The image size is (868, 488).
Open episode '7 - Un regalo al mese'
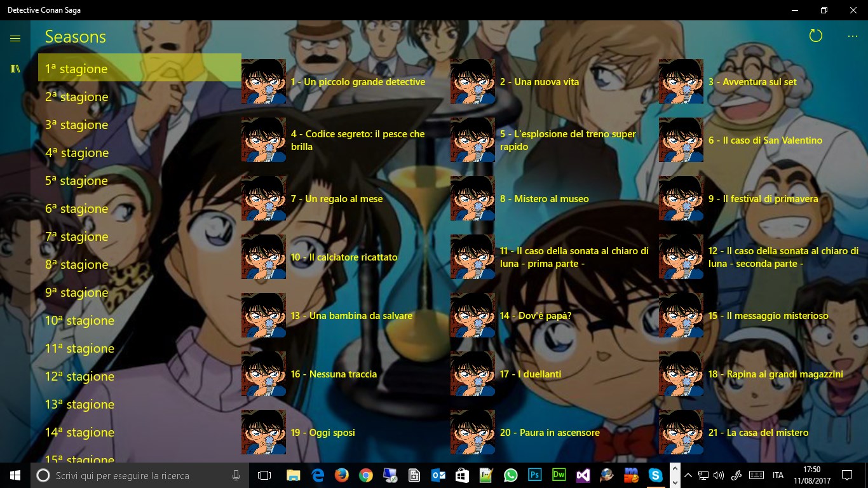[x=343, y=198]
